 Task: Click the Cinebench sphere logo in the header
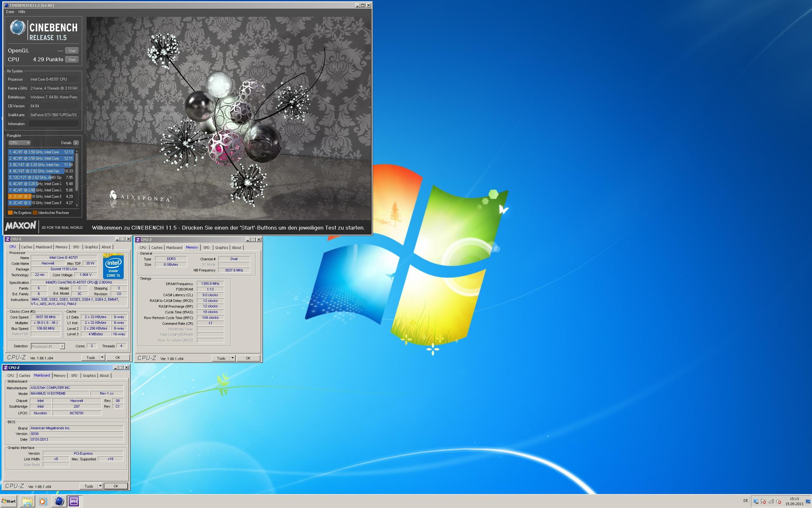tap(17, 28)
